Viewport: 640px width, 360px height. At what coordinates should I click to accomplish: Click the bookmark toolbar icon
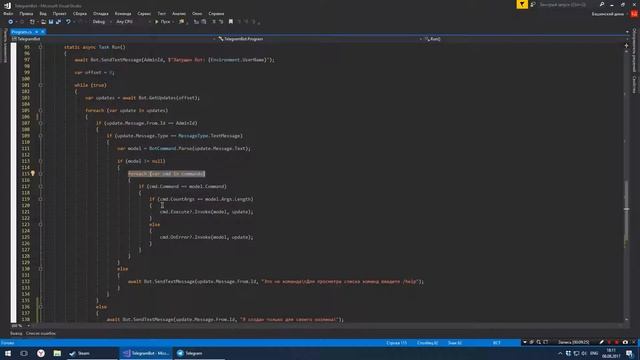231,22
